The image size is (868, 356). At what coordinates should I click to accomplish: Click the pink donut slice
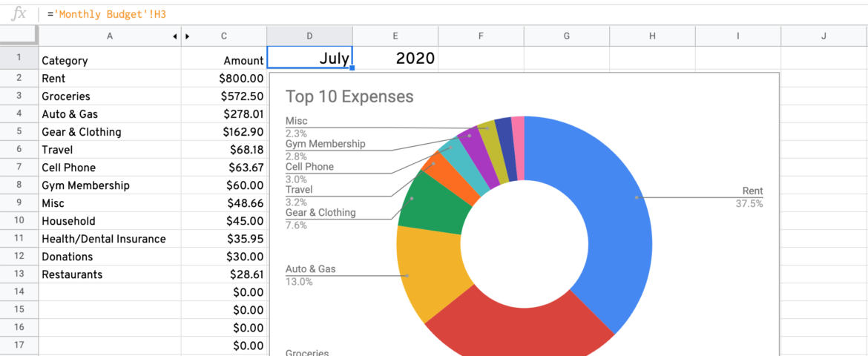coord(518,148)
